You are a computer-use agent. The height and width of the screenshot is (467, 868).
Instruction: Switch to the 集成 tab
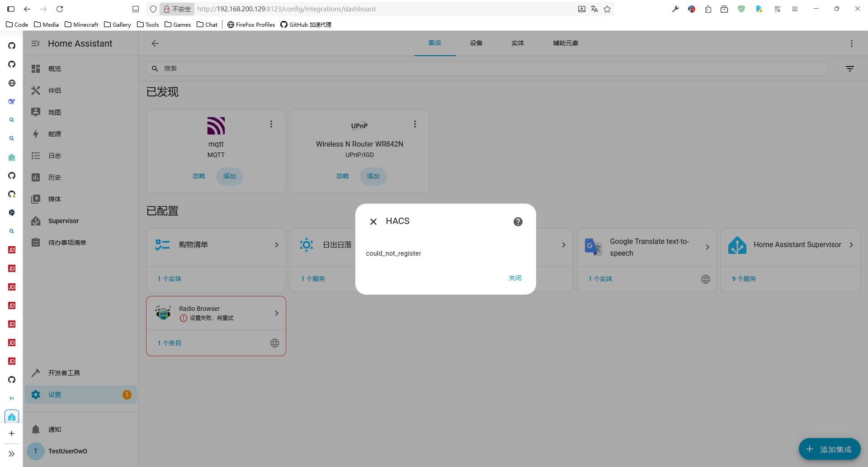(x=435, y=43)
